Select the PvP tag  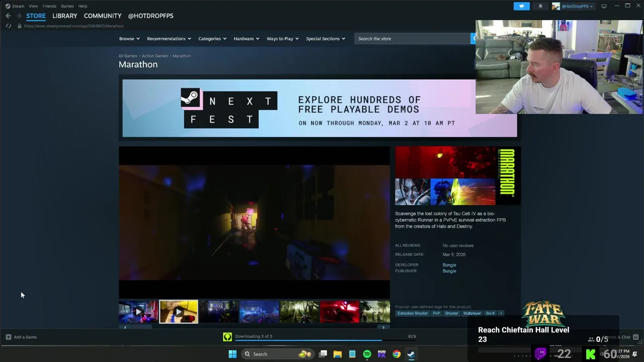click(x=436, y=313)
